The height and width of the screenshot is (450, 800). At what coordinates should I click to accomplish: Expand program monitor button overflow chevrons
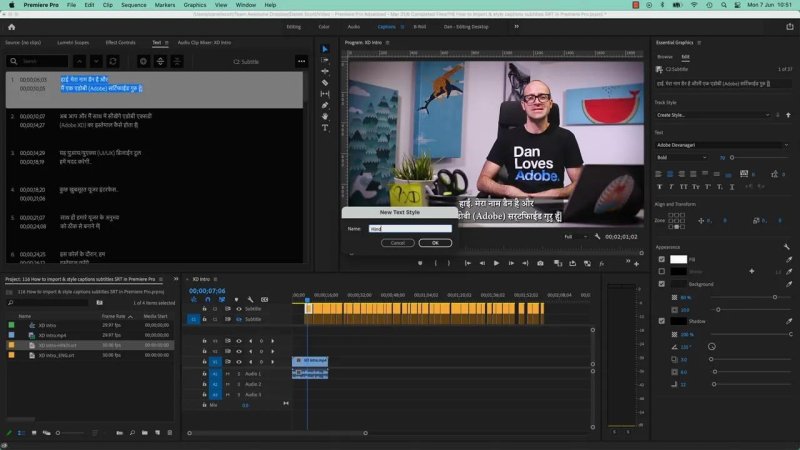[x=628, y=261]
